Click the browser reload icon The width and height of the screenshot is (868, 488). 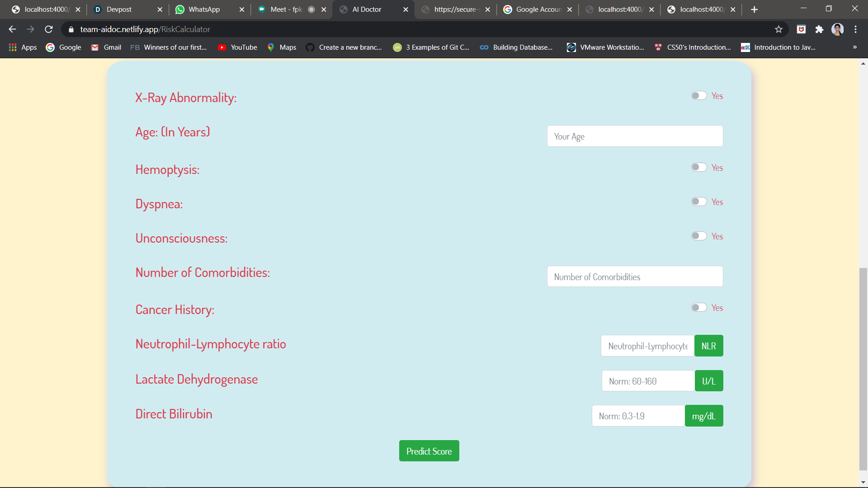point(49,29)
